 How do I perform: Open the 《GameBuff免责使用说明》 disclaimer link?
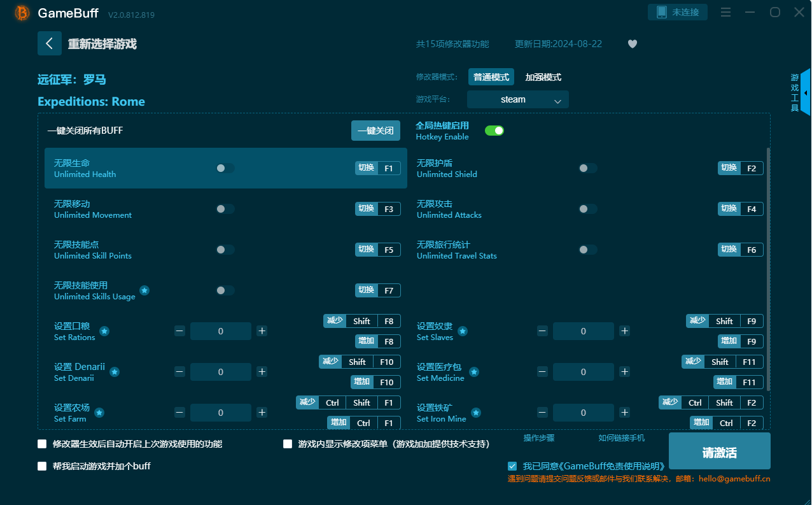click(612, 466)
